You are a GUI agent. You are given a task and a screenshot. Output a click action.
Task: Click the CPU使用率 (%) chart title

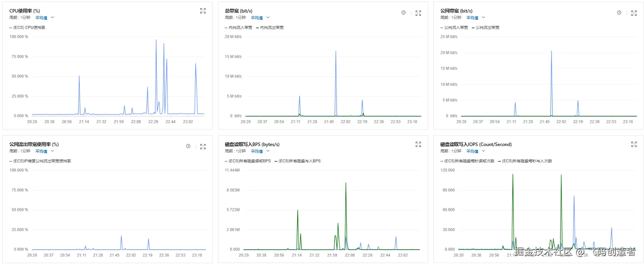tap(25, 11)
